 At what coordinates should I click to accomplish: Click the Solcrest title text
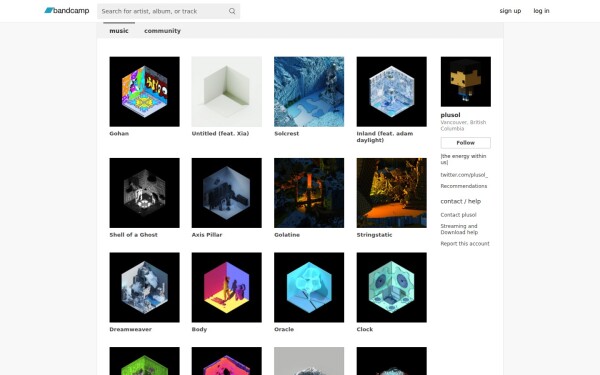(x=286, y=134)
